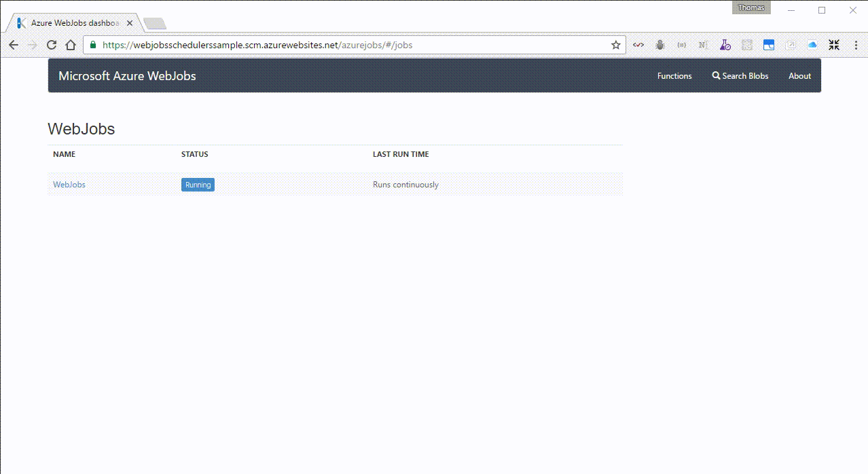Click the Microsoft Azure WebJobs brand title
The height and width of the screenshot is (474, 868).
click(127, 76)
